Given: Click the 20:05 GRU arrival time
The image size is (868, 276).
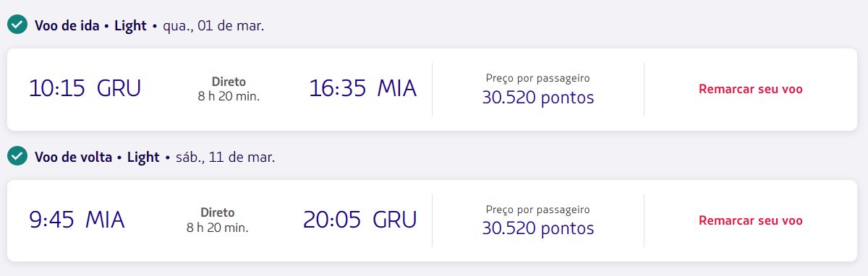Looking at the screenshot, I should pos(360,219).
